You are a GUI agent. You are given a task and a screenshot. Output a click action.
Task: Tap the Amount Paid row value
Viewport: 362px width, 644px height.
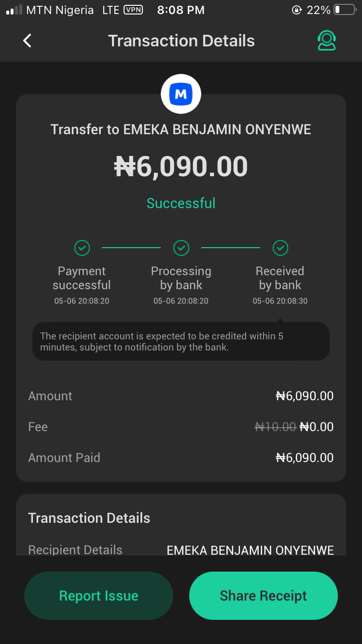(305, 458)
